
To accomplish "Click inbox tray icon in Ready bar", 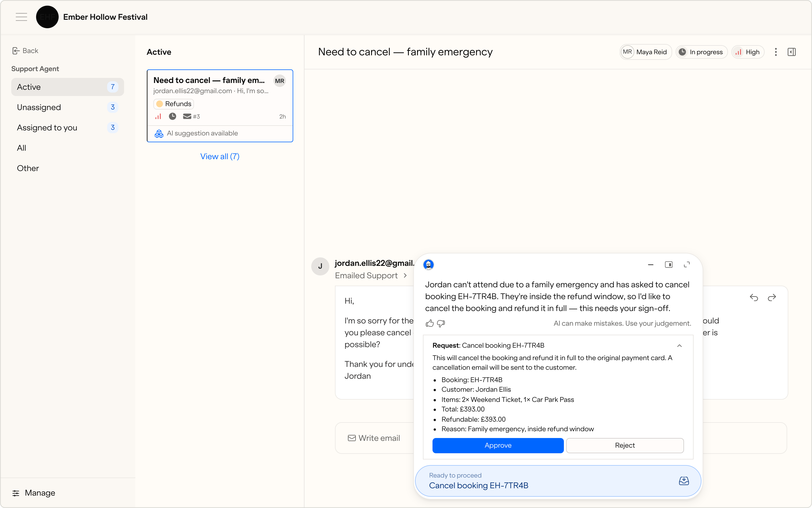I will coord(684,481).
